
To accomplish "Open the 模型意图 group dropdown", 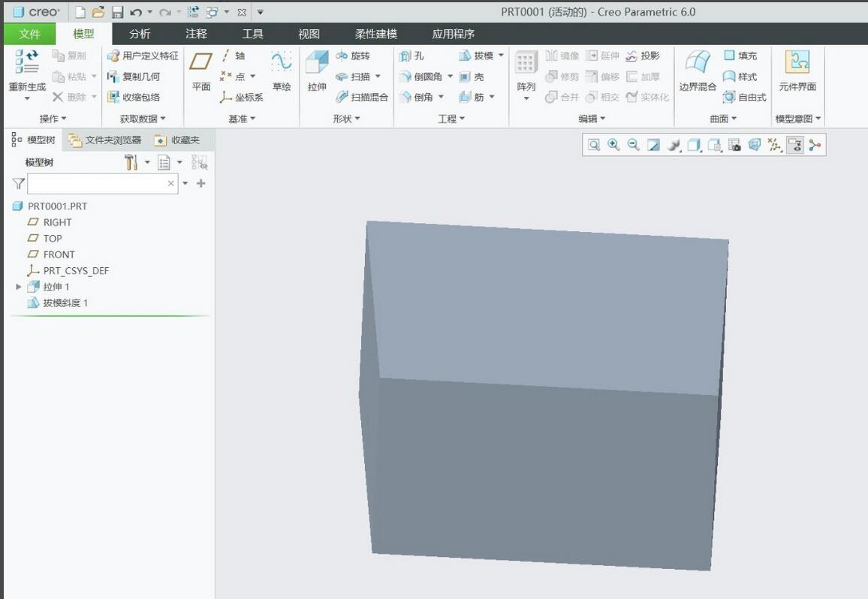I will click(x=797, y=119).
